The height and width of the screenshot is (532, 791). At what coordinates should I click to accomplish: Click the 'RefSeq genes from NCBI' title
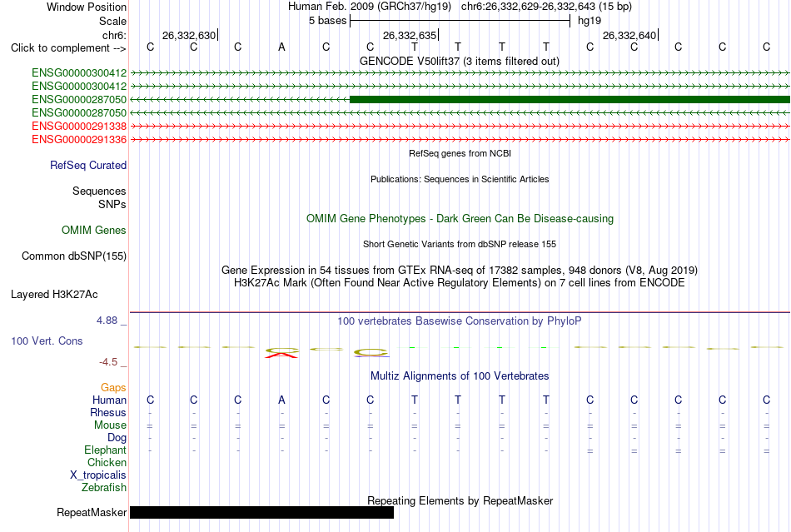[x=460, y=153]
